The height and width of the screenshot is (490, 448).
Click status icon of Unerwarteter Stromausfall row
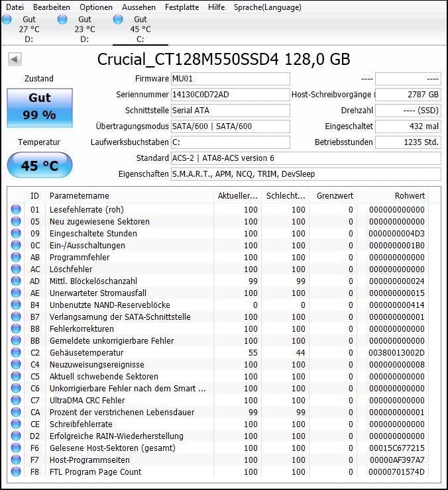pyautogui.click(x=16, y=293)
